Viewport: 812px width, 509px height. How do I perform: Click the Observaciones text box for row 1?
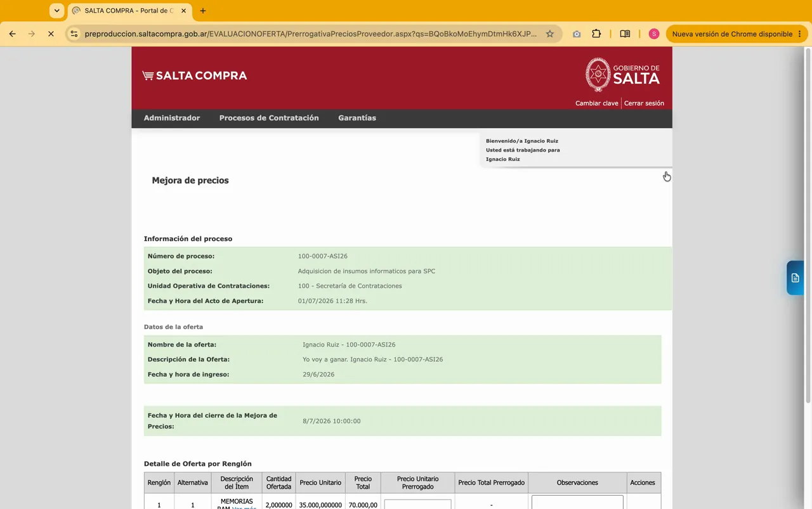pyautogui.click(x=577, y=502)
